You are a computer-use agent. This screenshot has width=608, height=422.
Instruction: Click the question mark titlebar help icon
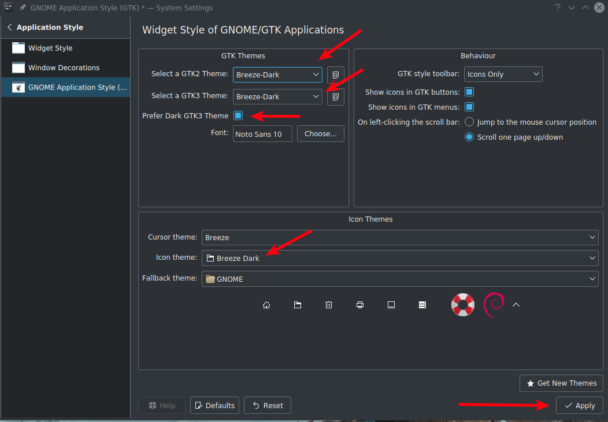click(x=558, y=7)
